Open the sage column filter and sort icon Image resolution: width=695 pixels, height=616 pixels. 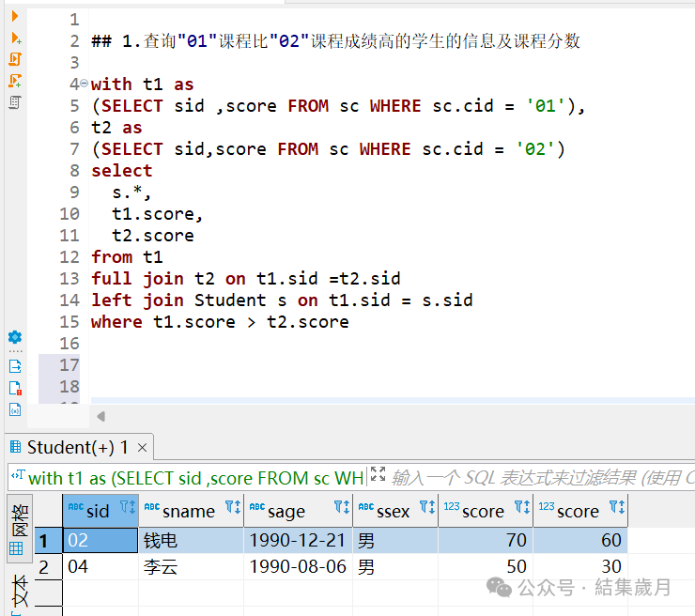(342, 506)
